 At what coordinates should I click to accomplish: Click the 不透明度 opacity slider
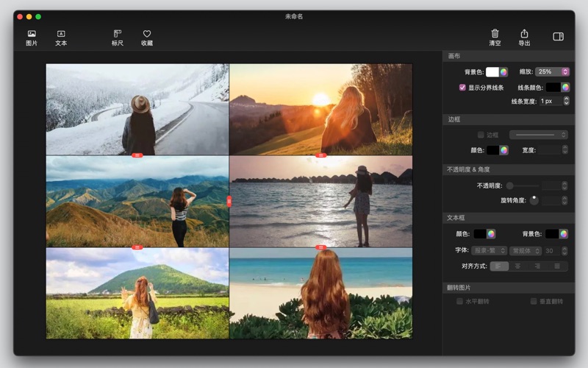(x=522, y=185)
